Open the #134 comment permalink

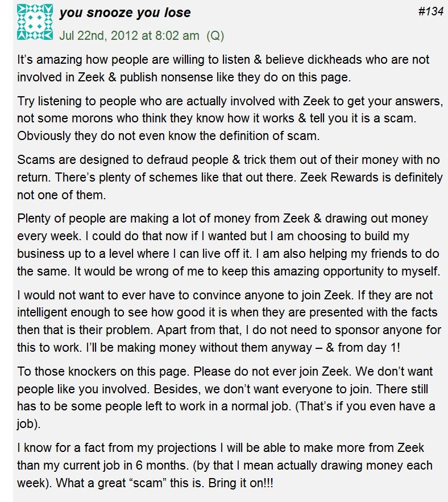point(431,11)
